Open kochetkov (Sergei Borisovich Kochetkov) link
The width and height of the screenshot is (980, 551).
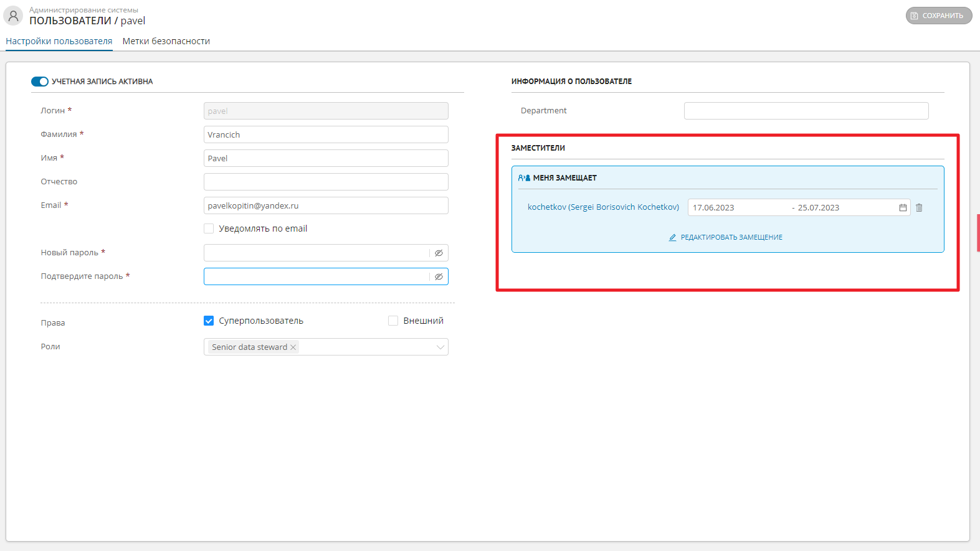(603, 207)
